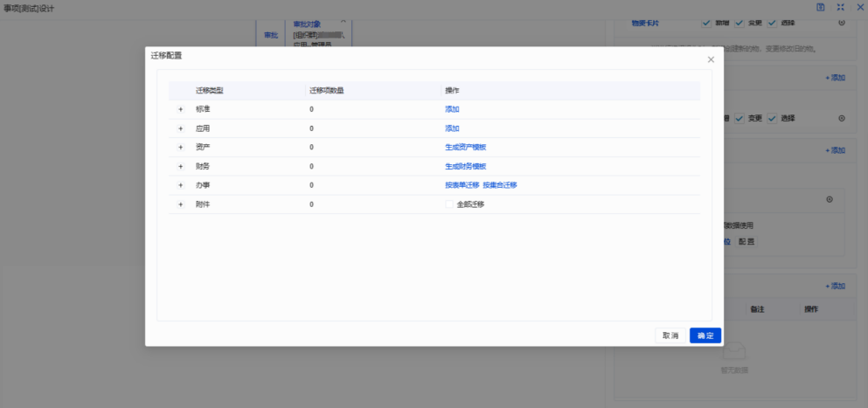Expand the 标准 migration type row
The width and height of the screenshot is (868, 408).
click(x=181, y=109)
